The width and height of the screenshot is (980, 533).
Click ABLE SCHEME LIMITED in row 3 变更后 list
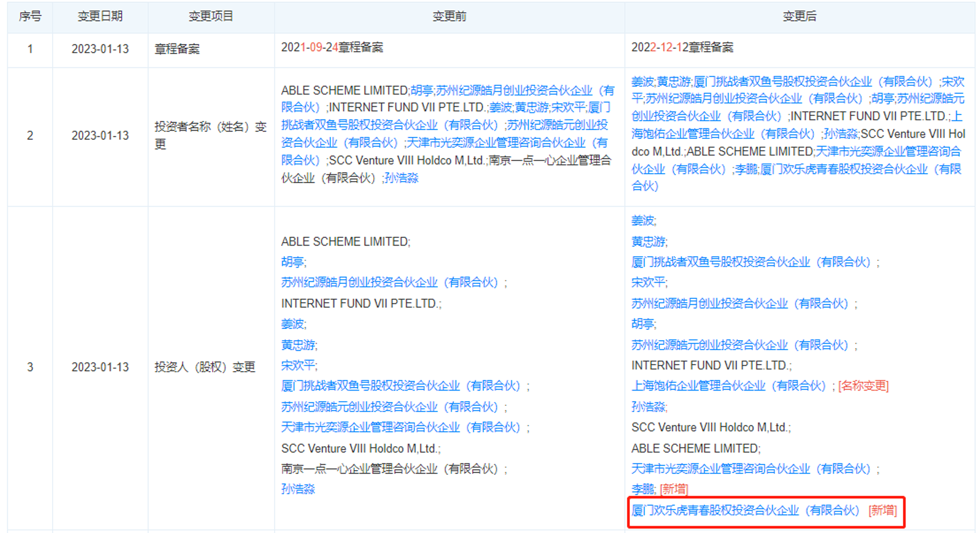(x=695, y=449)
